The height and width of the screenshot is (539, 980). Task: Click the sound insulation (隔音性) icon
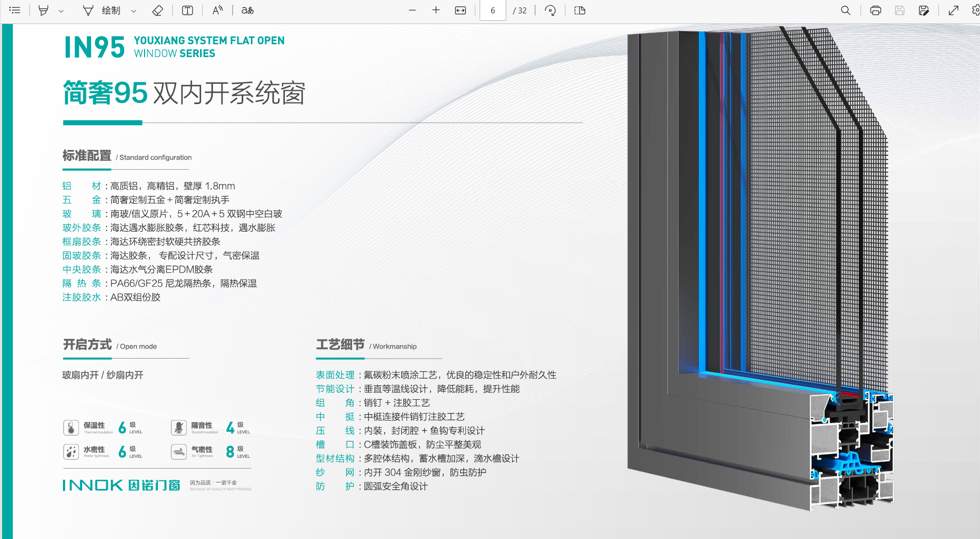point(179,427)
